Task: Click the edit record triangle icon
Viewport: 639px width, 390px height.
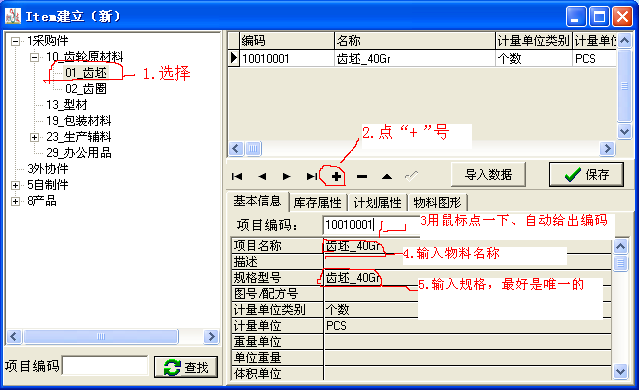Action: 387,176
